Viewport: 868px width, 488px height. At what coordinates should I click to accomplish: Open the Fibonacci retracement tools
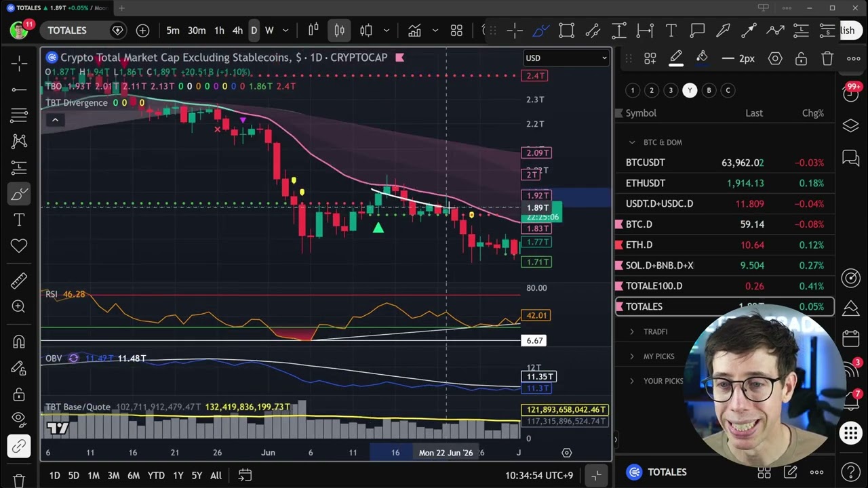pyautogui.click(x=19, y=116)
